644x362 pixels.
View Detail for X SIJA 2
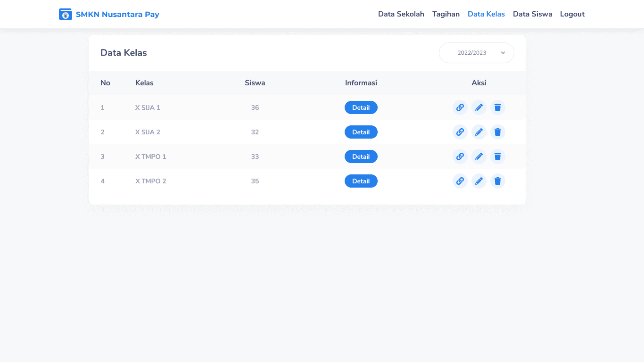tap(361, 132)
